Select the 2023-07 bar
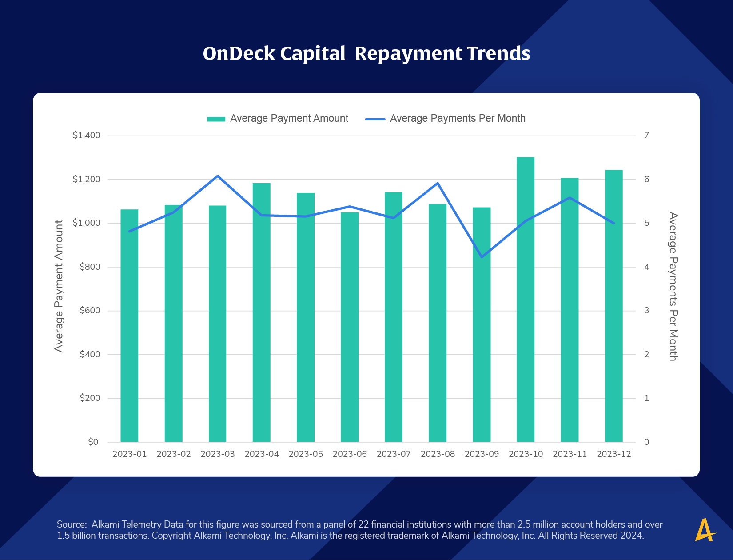The height and width of the screenshot is (560, 733). [x=394, y=317]
